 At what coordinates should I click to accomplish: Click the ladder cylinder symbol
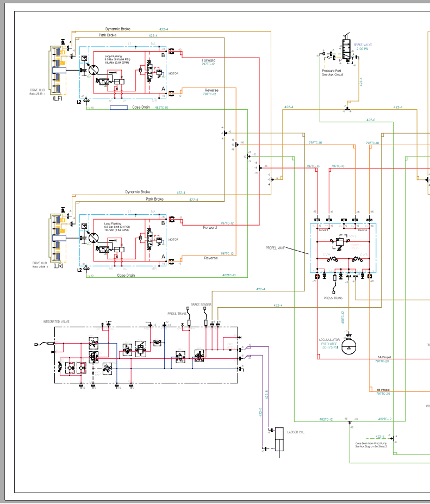pos(279,443)
